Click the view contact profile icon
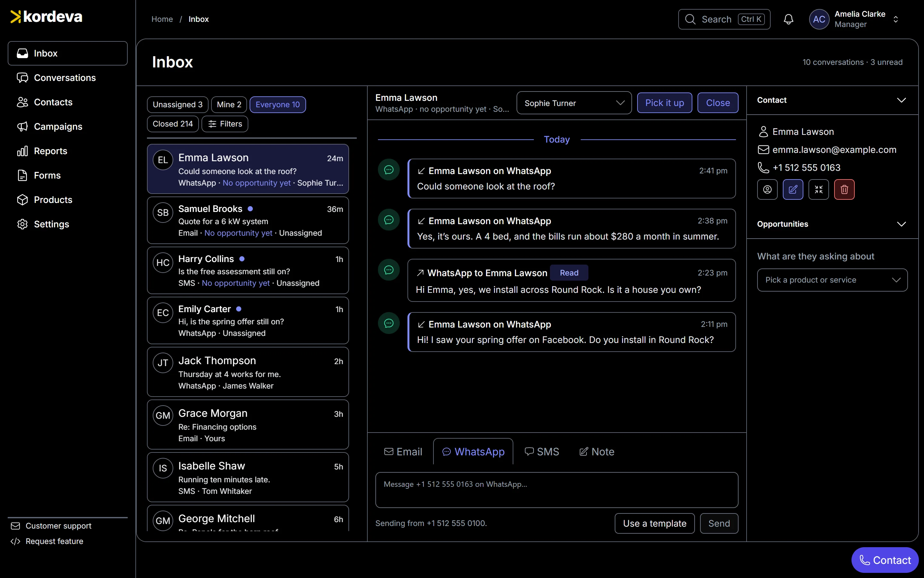This screenshot has height=578, width=924. [767, 189]
